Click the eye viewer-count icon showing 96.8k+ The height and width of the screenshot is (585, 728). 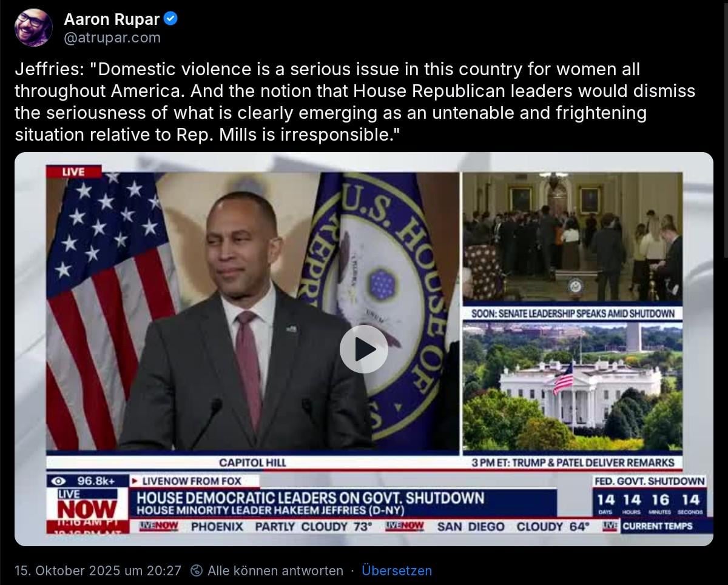pos(61,481)
